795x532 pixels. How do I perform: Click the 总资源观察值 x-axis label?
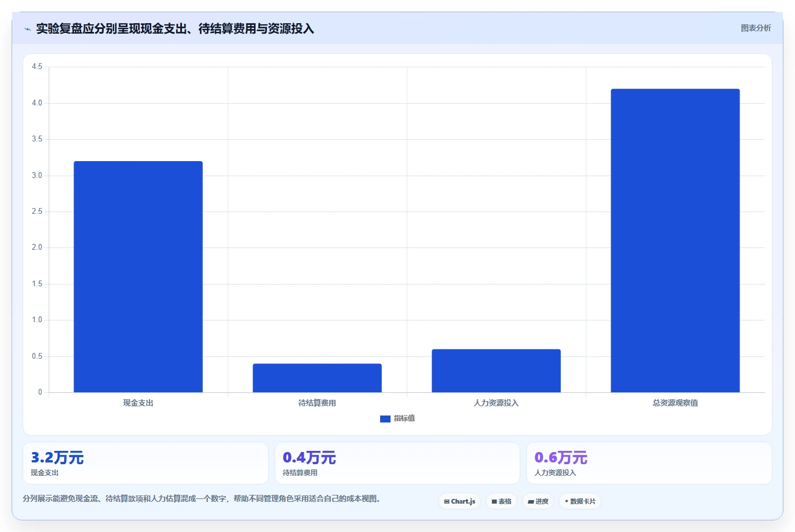click(x=675, y=403)
